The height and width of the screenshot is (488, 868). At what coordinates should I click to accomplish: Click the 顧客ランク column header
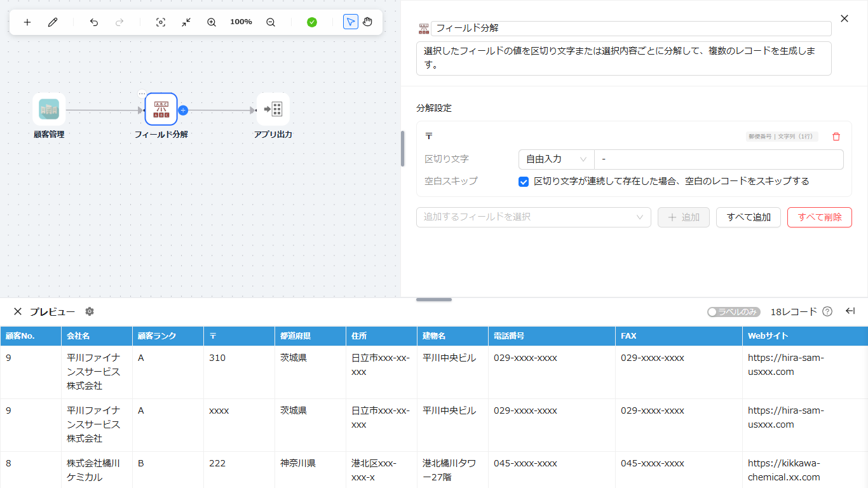[168, 336]
